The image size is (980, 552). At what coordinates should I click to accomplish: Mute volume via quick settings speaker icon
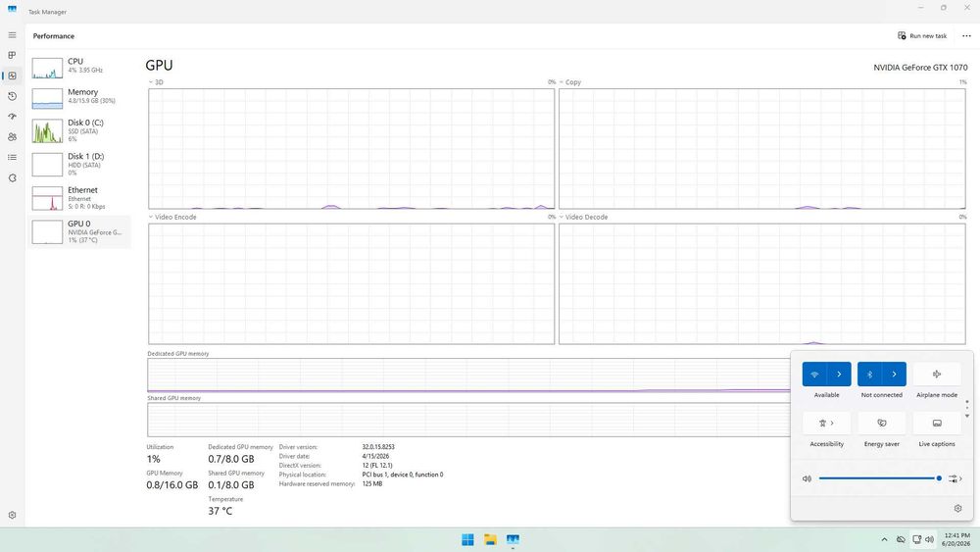[807, 478]
